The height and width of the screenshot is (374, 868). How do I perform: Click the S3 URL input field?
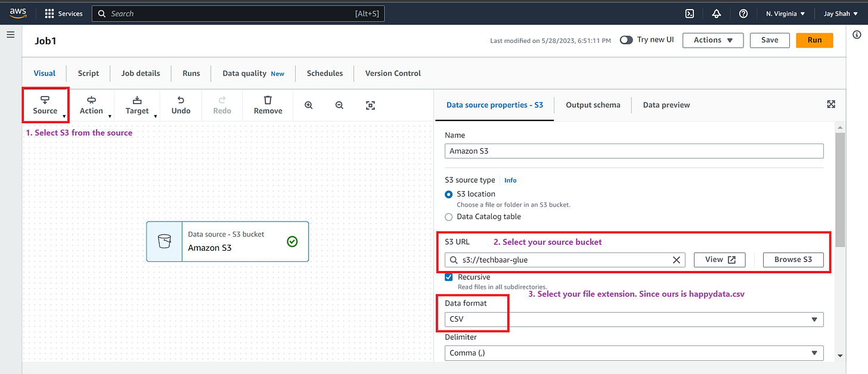click(565, 260)
